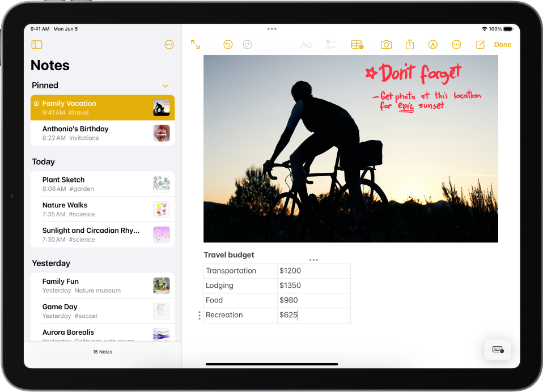Collapse the Pinned section
This screenshot has height=392, width=543.
point(165,86)
